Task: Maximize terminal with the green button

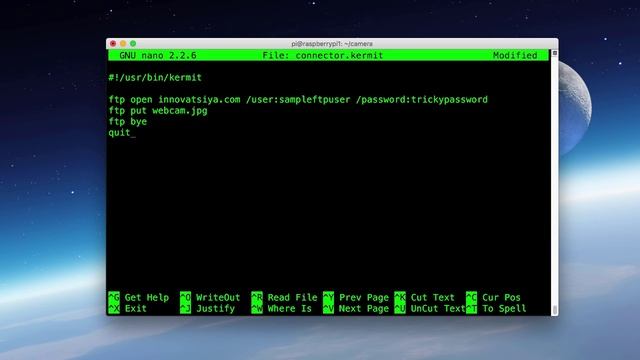Action: pyautogui.click(x=133, y=44)
